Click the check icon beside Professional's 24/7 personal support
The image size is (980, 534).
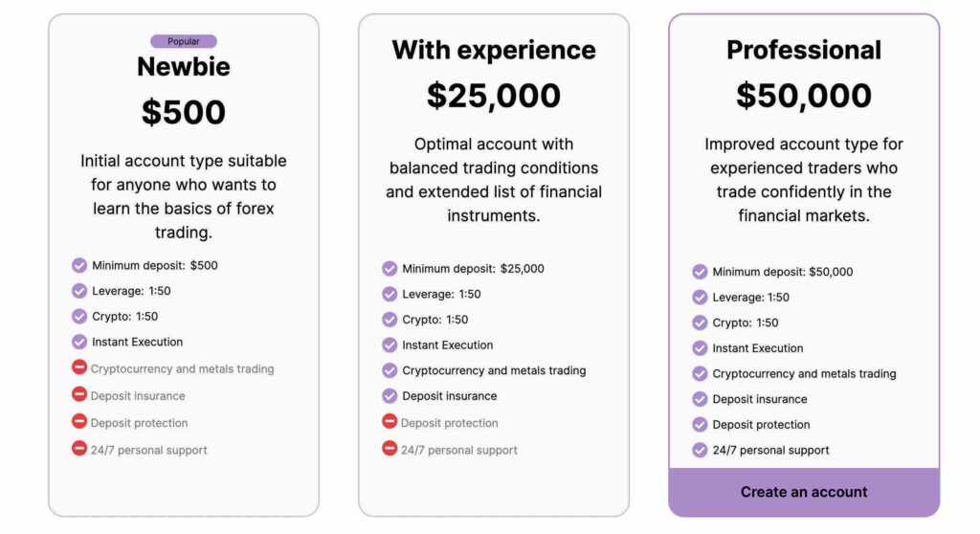point(700,450)
